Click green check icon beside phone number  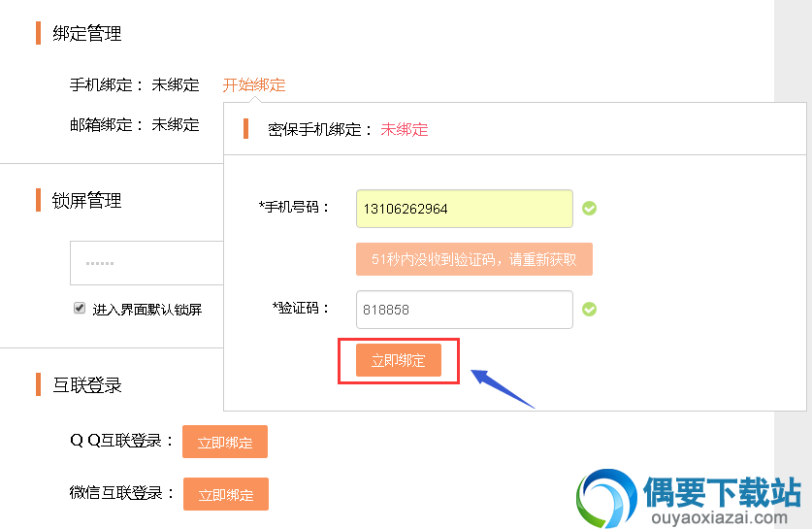tap(589, 209)
